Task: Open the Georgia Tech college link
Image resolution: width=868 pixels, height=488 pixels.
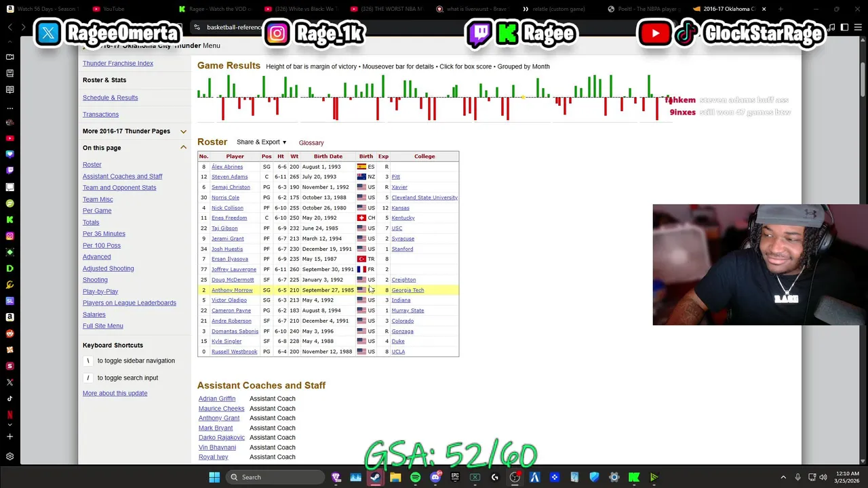Action: 408,290
